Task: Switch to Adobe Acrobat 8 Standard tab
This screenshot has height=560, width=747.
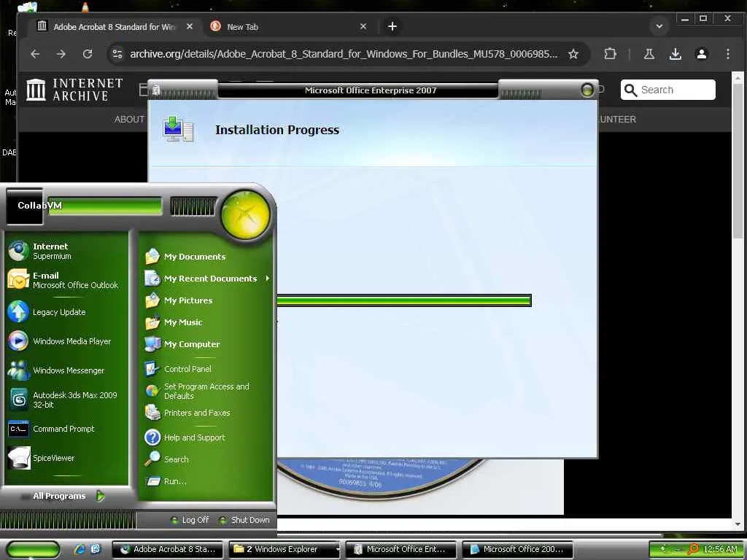Action: pos(113,27)
